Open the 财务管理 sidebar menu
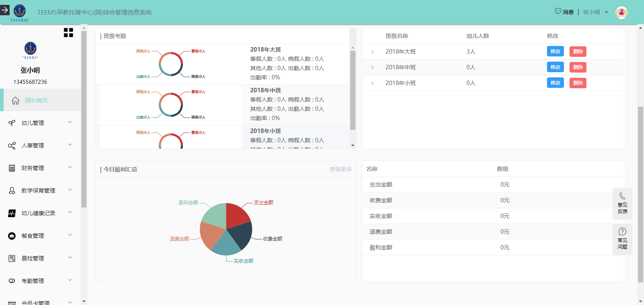The width and height of the screenshot is (644, 305). click(x=40, y=168)
